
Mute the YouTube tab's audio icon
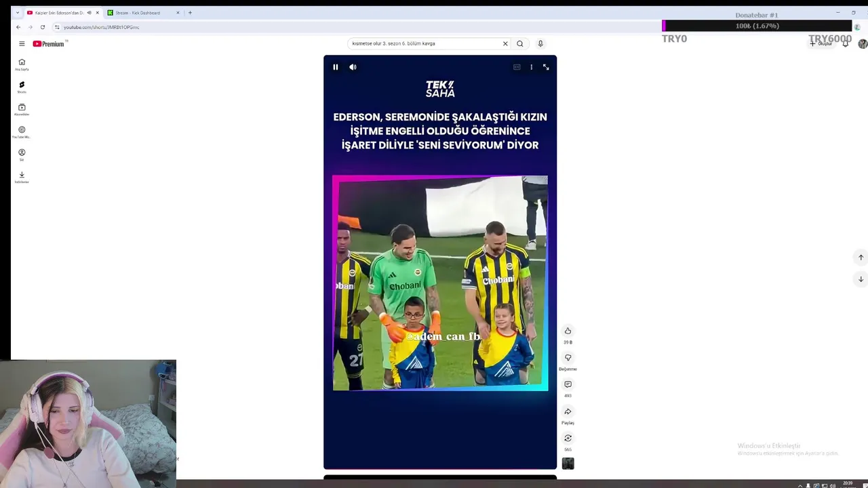point(89,13)
